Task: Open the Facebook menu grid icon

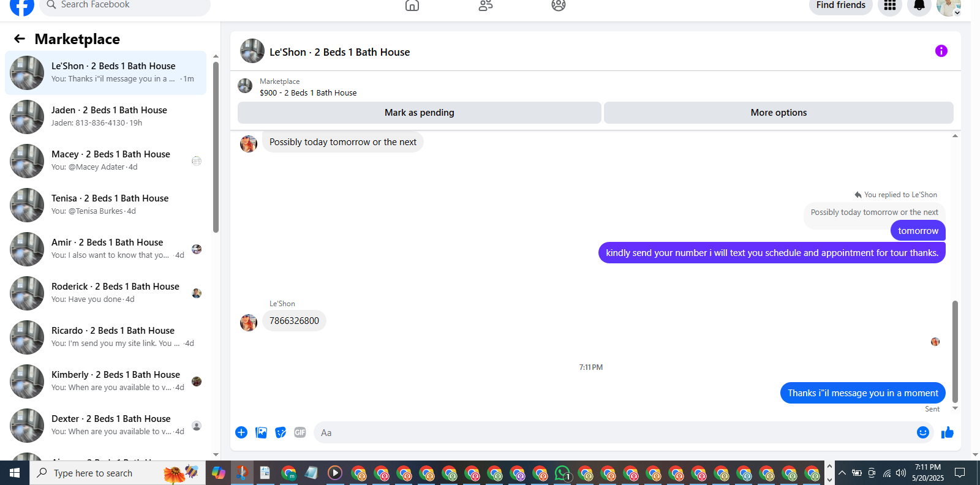Action: point(890,6)
